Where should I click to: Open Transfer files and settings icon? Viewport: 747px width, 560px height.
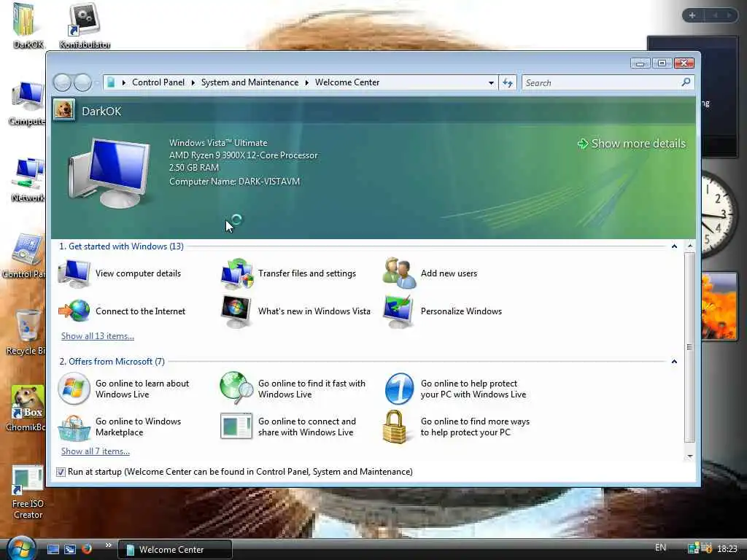pos(236,273)
